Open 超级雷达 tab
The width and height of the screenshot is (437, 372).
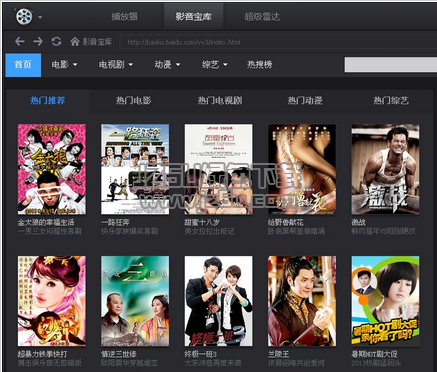coord(262,17)
